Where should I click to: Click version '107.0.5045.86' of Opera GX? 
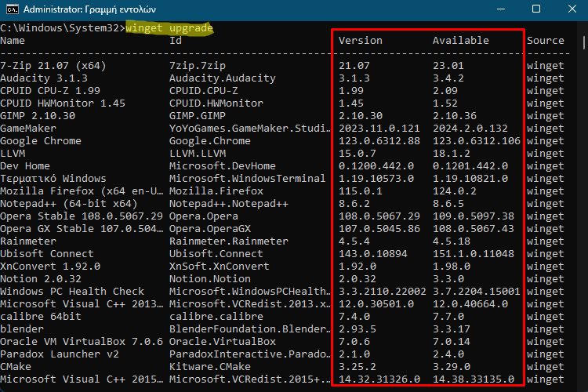point(379,229)
